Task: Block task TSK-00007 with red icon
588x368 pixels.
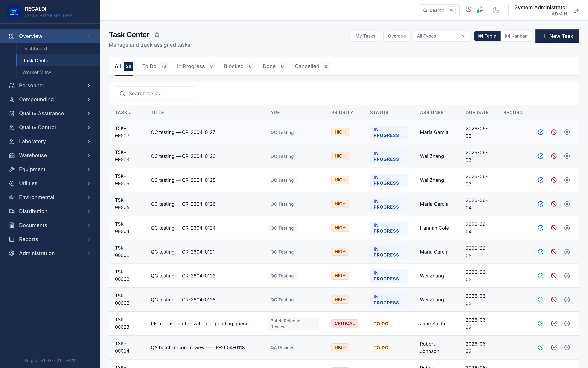Action: (x=554, y=132)
